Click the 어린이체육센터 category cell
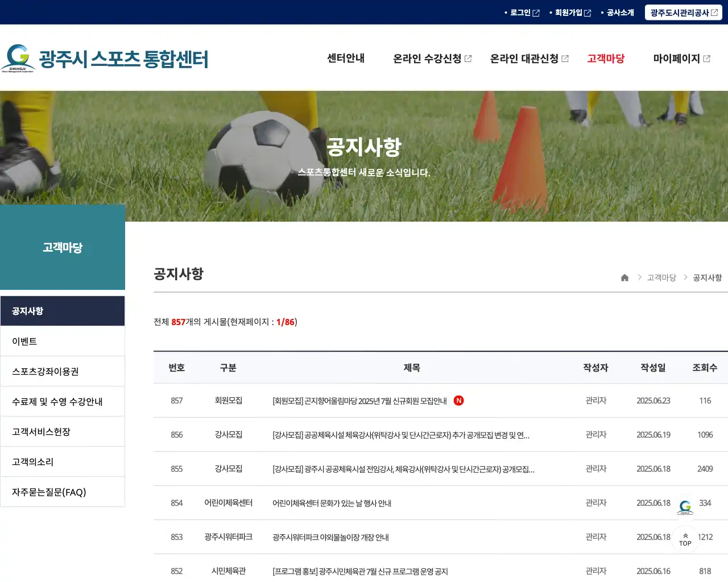Screen dimensions: 728x582 tap(229, 502)
